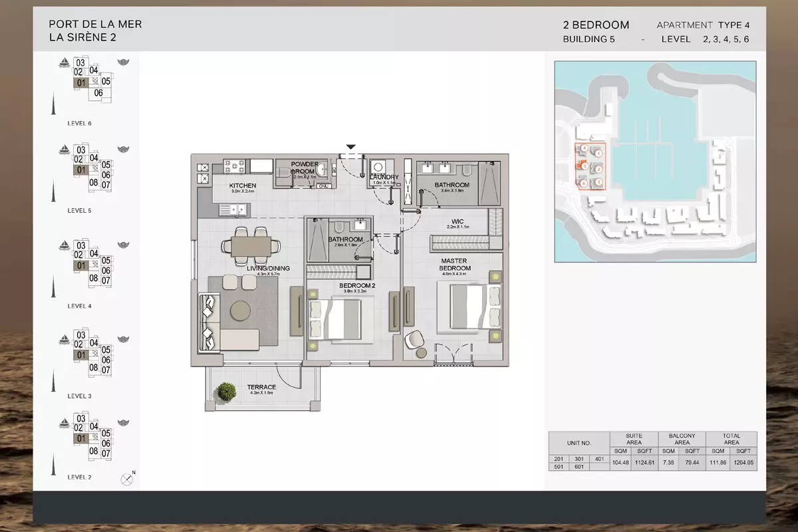Click the potted plant on the terrace

click(227, 392)
